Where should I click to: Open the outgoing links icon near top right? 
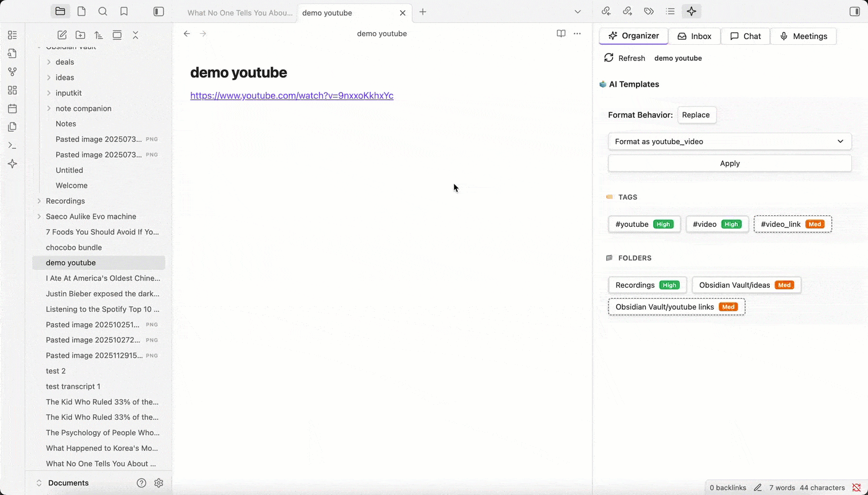tap(627, 11)
